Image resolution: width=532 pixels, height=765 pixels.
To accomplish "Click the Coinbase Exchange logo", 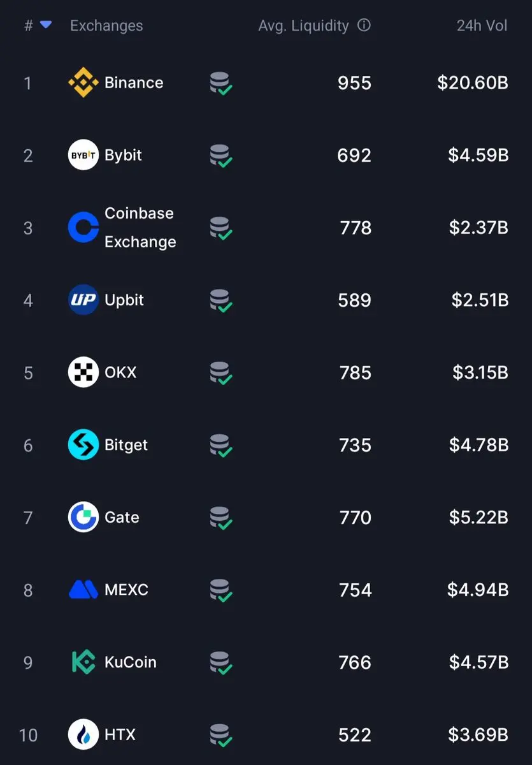I will point(83,228).
